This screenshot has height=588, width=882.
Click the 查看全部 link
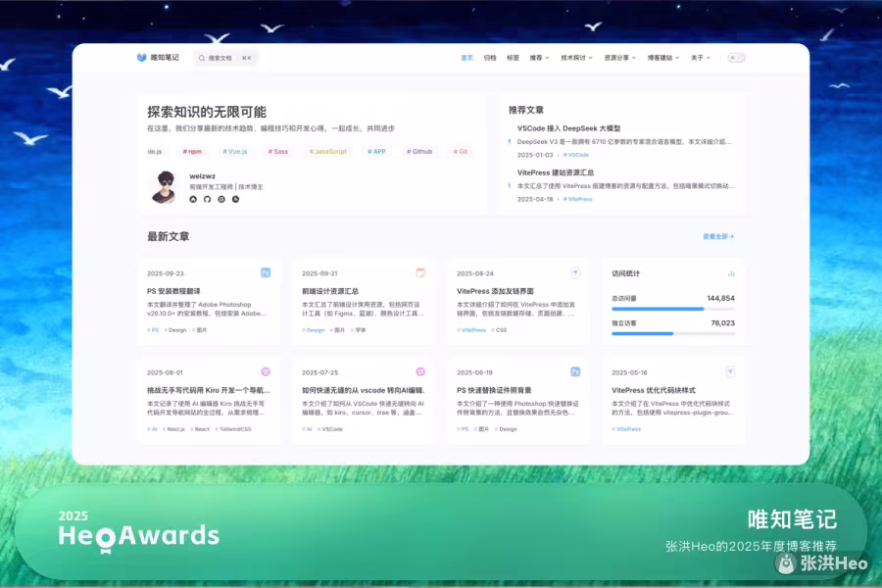click(718, 236)
